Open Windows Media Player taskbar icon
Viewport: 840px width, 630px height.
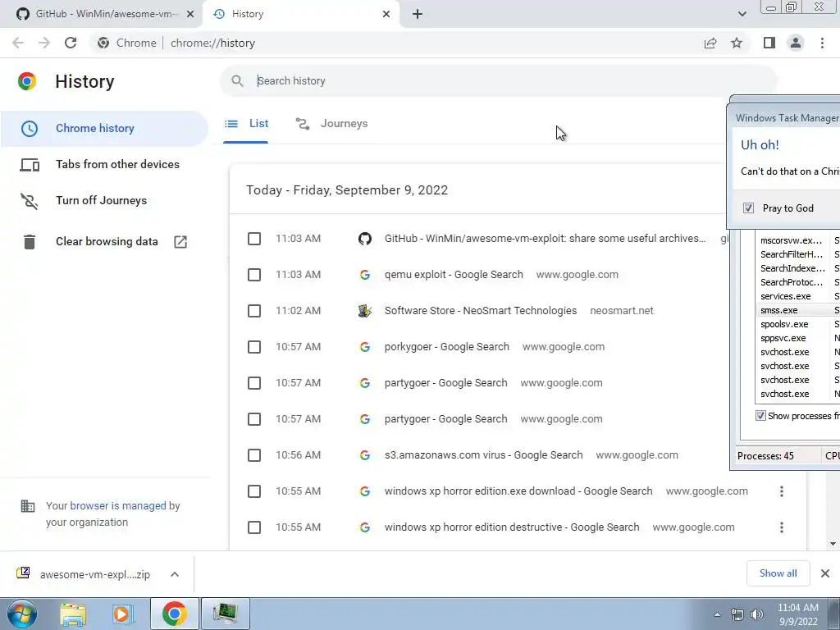click(x=122, y=614)
